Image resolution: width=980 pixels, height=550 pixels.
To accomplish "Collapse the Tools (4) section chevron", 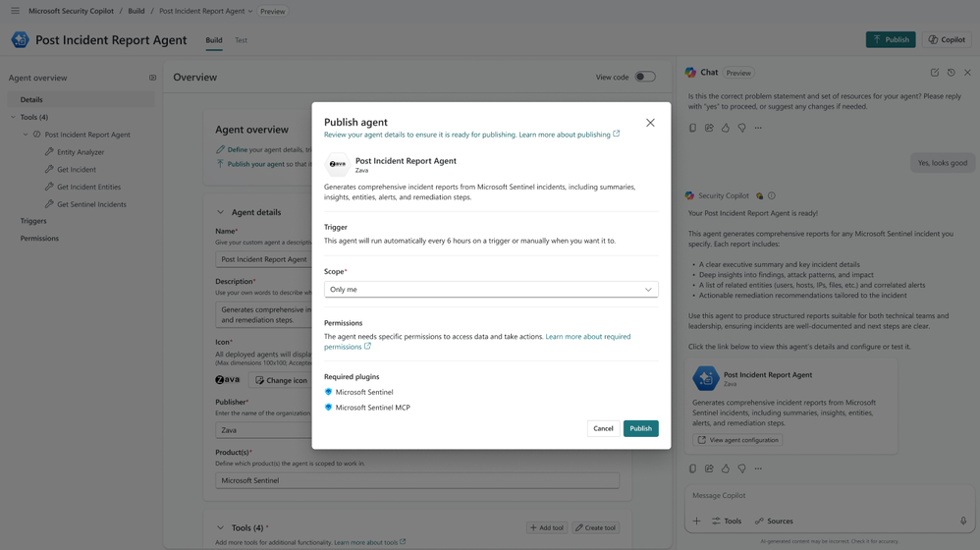I will (220, 527).
